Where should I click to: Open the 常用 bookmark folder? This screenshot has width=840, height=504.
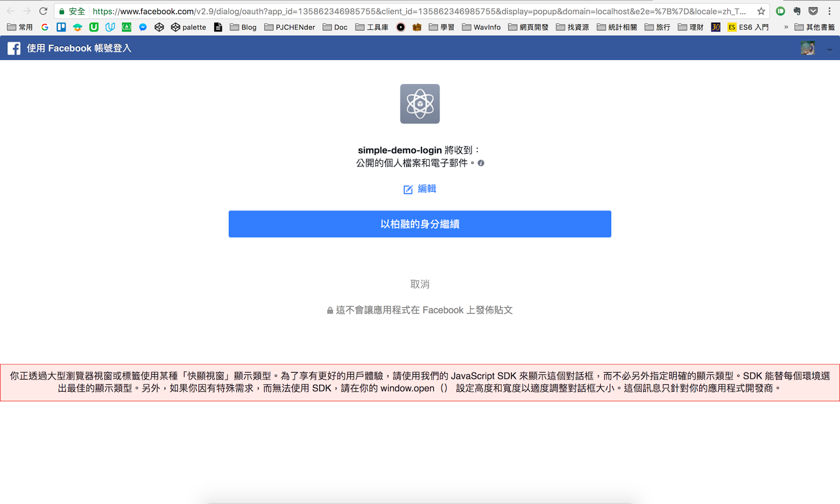point(20,27)
